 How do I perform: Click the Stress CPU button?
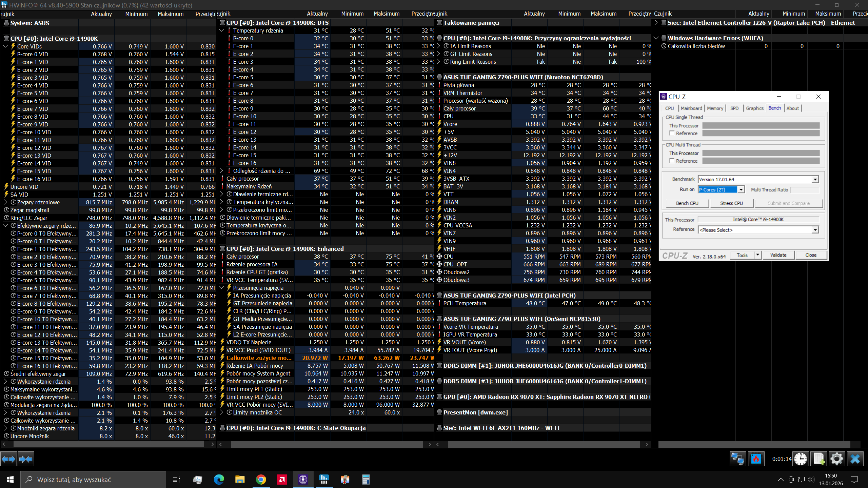point(731,203)
